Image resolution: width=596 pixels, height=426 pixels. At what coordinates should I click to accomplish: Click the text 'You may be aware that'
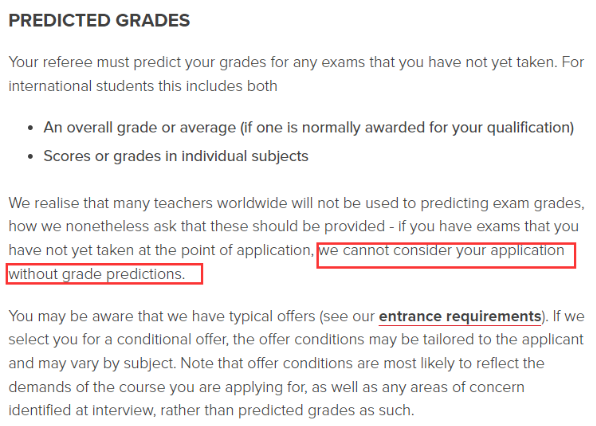click(87, 316)
